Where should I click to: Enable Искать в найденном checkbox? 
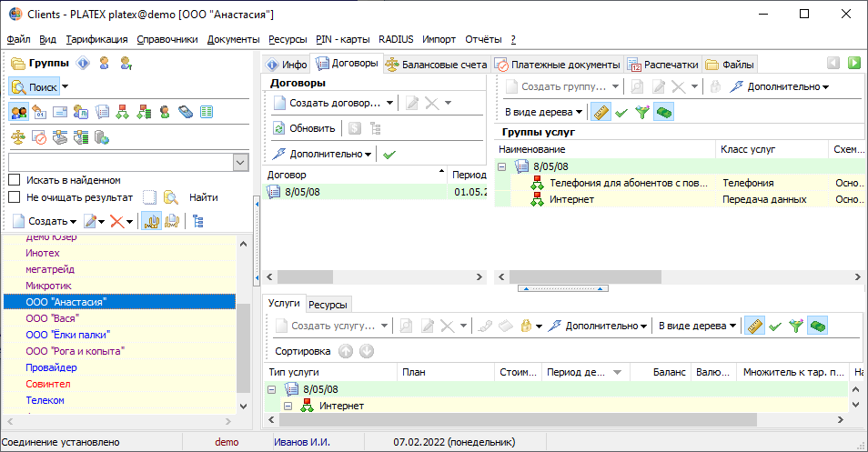pyautogui.click(x=15, y=180)
